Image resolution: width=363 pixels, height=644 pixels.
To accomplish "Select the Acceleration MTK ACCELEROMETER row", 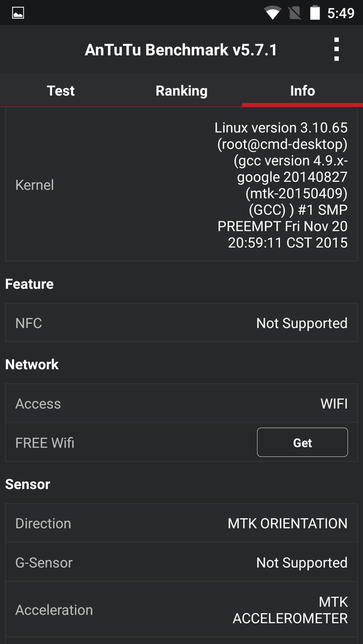I will click(181, 610).
